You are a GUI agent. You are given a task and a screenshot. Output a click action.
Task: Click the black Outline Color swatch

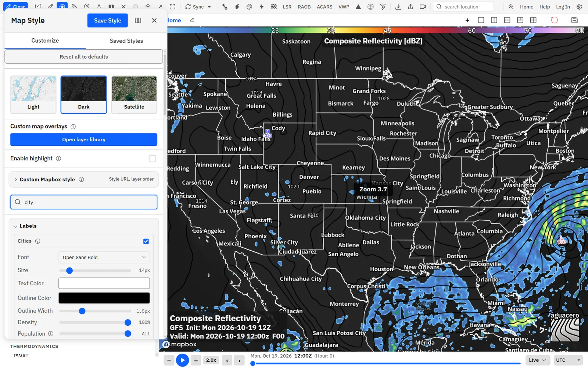point(104,298)
